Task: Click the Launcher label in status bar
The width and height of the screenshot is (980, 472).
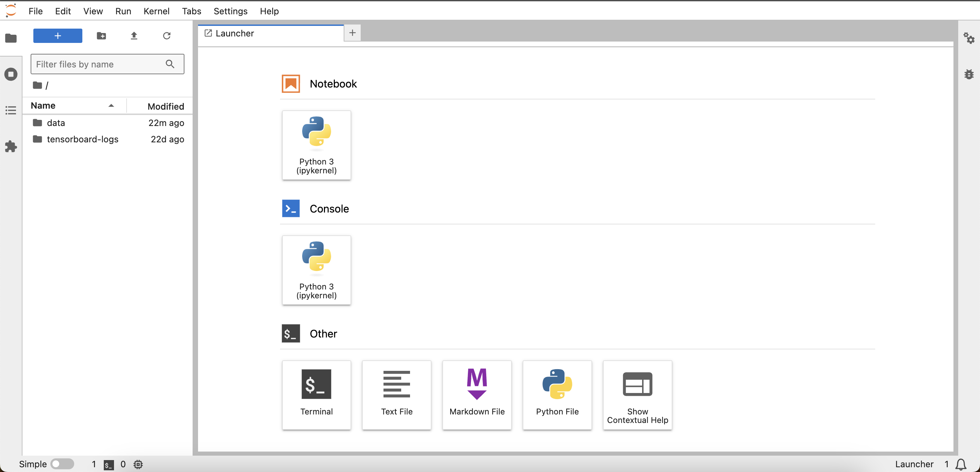Action: [914, 464]
